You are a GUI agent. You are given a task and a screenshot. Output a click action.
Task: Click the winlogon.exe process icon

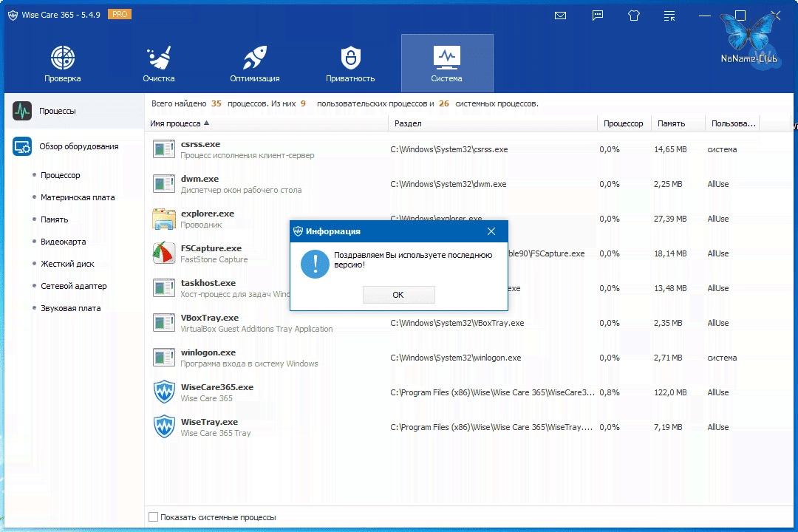[164, 358]
